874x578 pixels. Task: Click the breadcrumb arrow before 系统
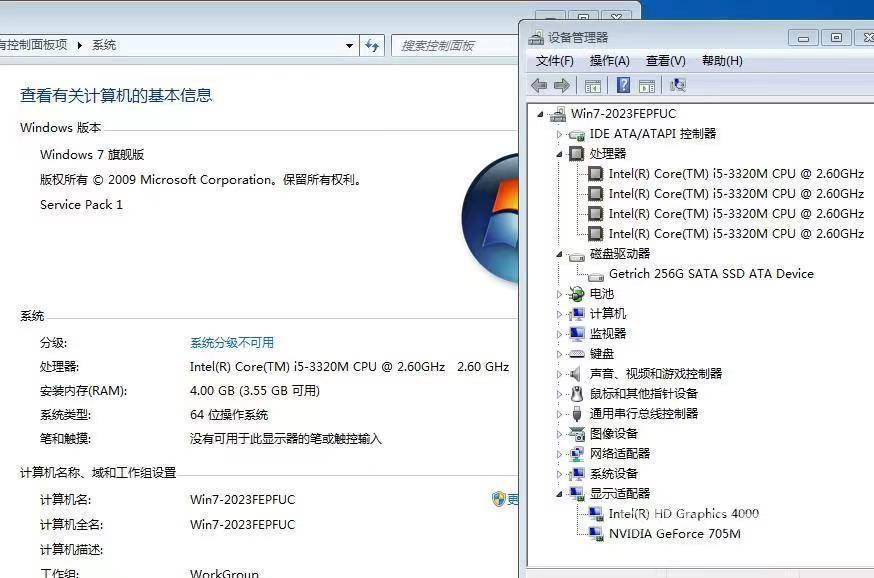pyautogui.click(x=80, y=46)
